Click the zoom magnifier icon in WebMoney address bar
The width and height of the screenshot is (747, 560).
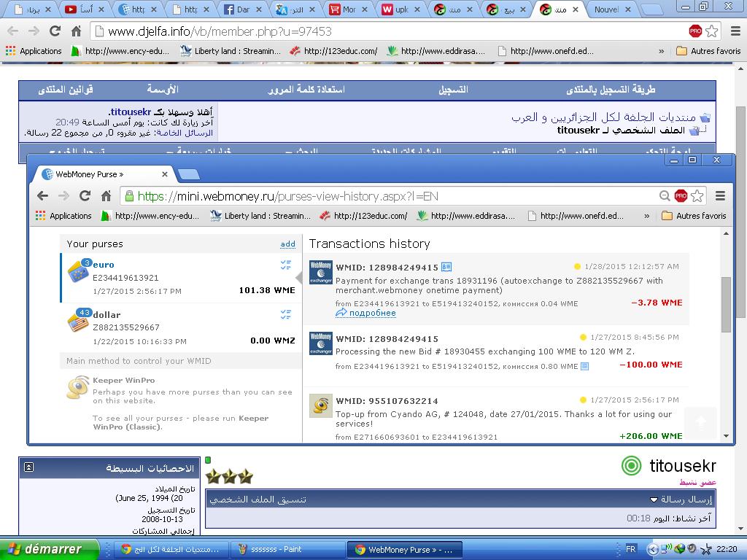point(665,195)
